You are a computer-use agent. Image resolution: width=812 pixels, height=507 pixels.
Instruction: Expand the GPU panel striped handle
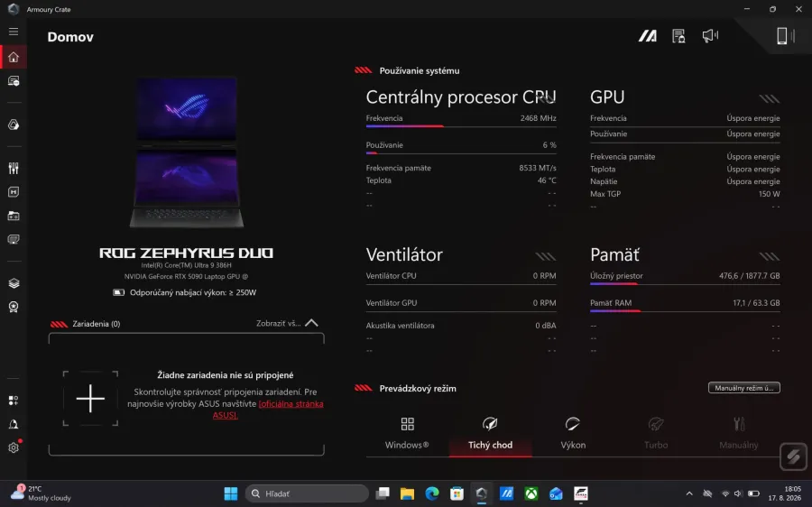pyautogui.click(x=769, y=98)
